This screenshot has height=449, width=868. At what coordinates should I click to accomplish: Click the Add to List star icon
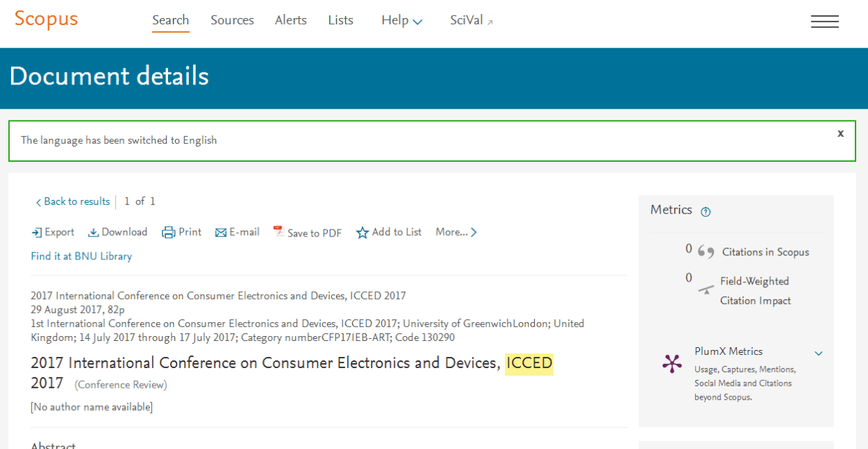point(363,233)
